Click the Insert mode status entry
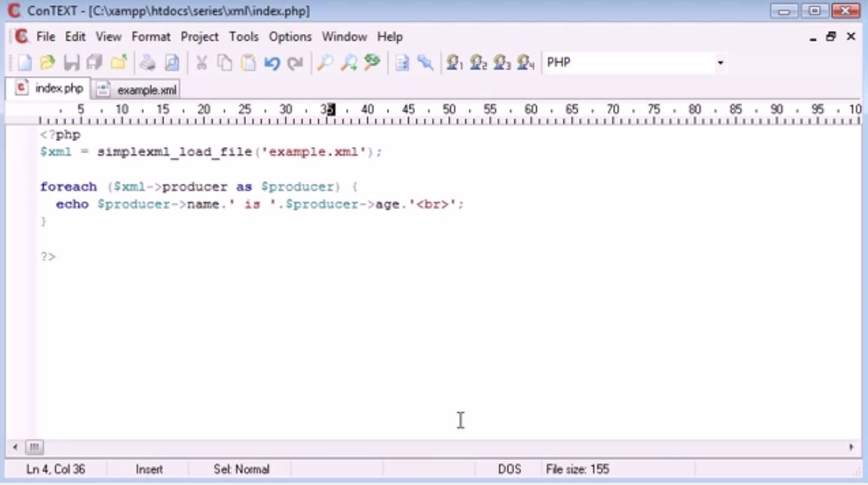Image resolution: width=868 pixels, height=485 pixels. 149,469
